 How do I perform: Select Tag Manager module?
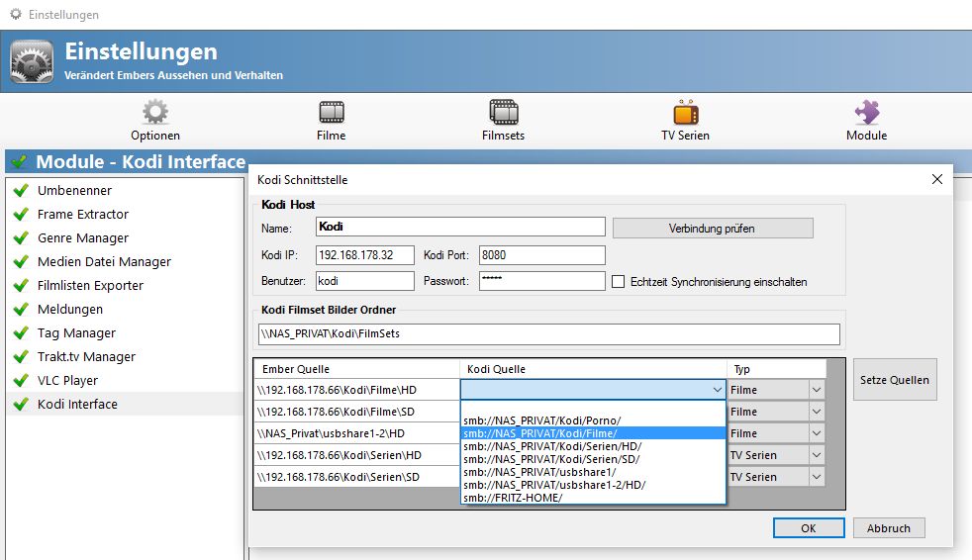point(127,332)
